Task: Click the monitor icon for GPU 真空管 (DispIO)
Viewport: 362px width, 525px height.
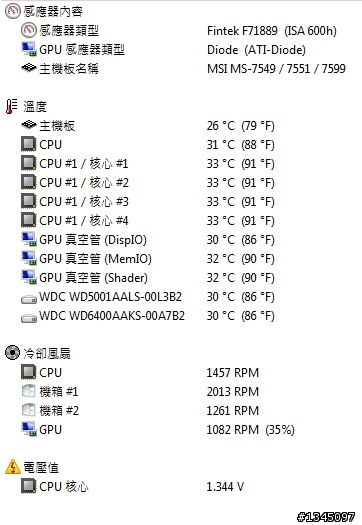Action: [x=29, y=239]
